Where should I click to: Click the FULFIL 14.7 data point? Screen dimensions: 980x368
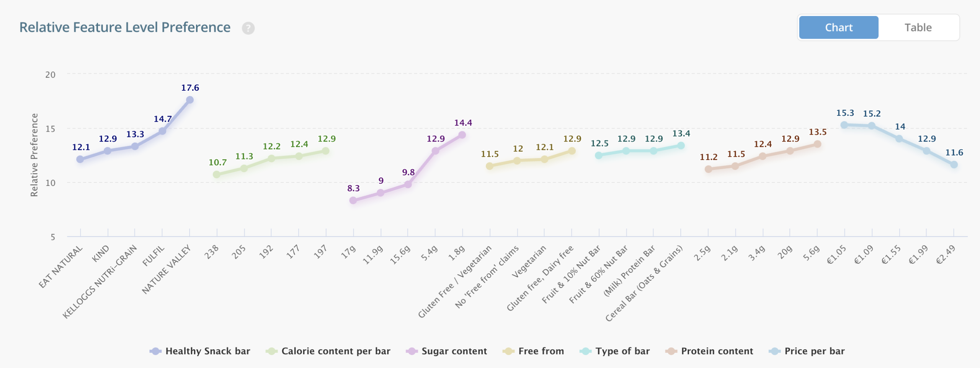[x=162, y=131]
